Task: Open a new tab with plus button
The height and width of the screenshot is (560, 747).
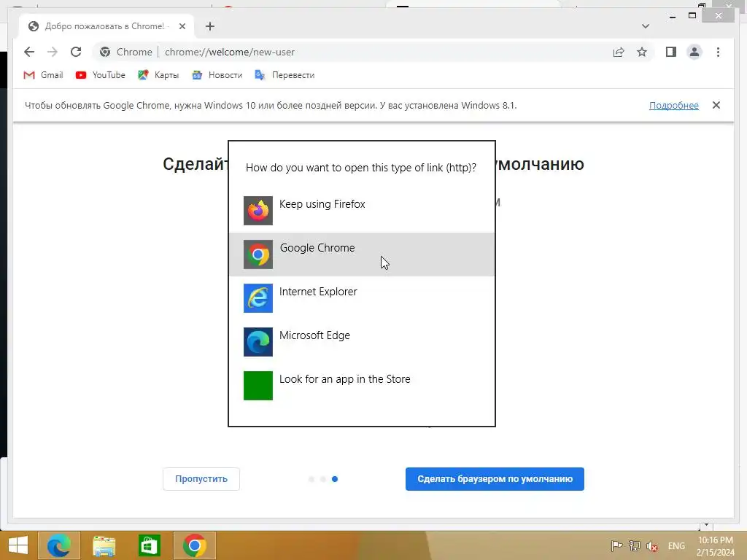Action: click(x=210, y=26)
